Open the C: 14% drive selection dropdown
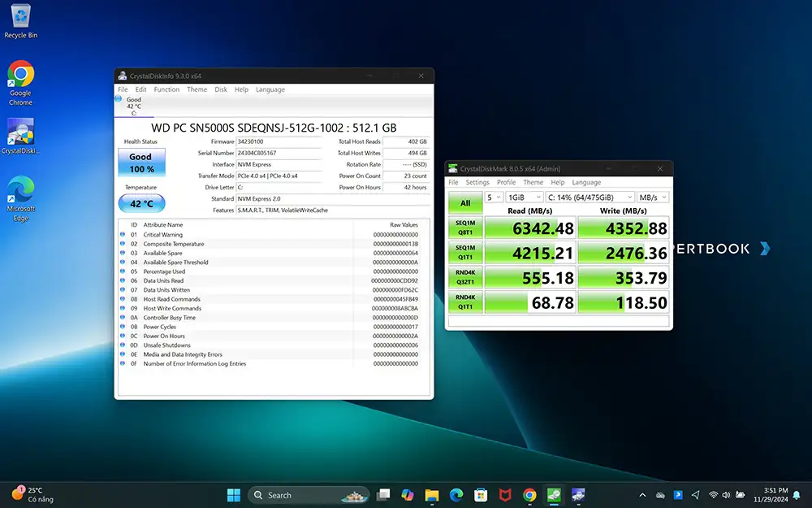Viewport: 812px width, 508px height. coord(590,198)
